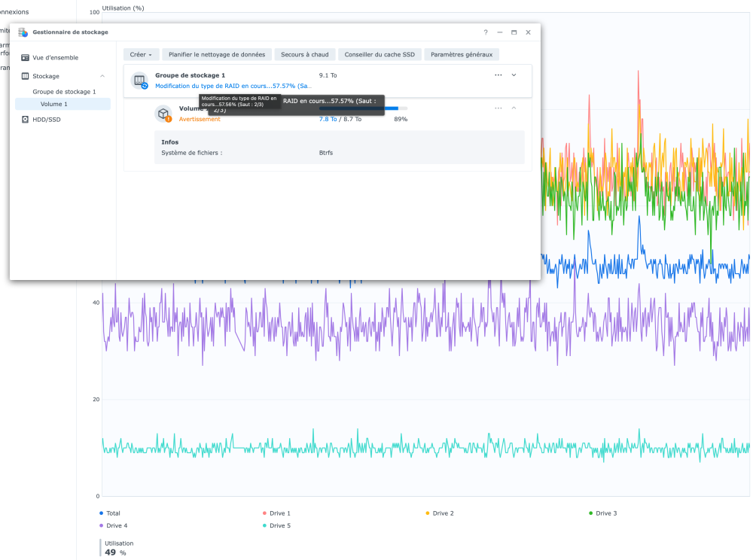Click the Conseiller du cache SSD button
This screenshot has width=753, height=560.
380,55
